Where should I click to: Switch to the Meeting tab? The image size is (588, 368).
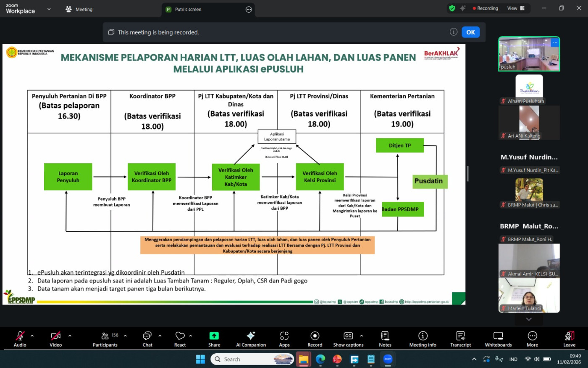79,9
